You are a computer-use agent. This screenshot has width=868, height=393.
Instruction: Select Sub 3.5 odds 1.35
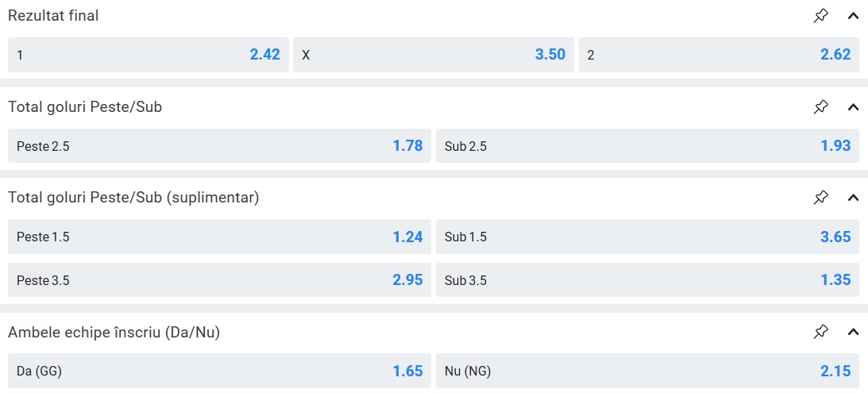tap(646, 280)
